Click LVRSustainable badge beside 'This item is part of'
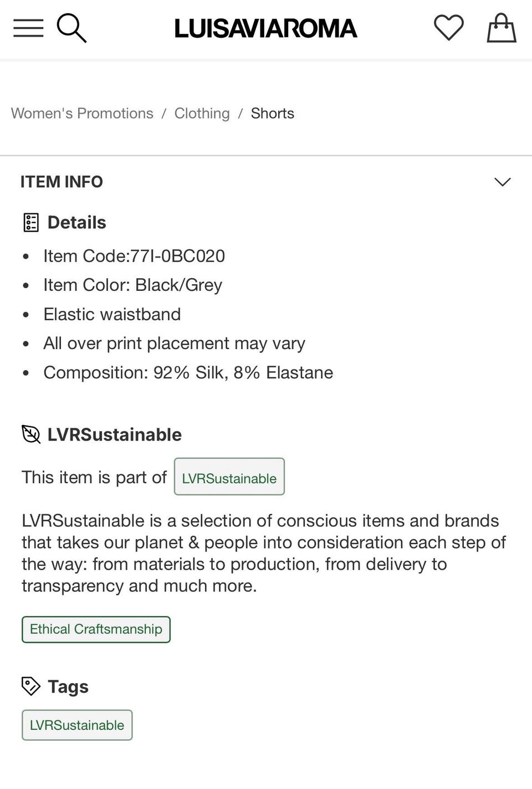Image resolution: width=532 pixels, height=789 pixels. click(x=229, y=477)
